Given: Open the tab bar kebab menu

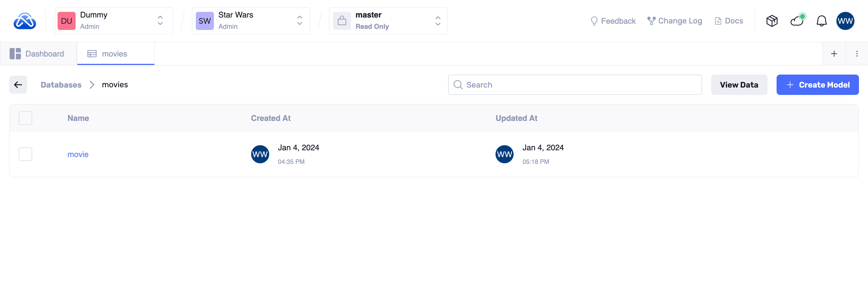Looking at the screenshot, I should tap(857, 54).
